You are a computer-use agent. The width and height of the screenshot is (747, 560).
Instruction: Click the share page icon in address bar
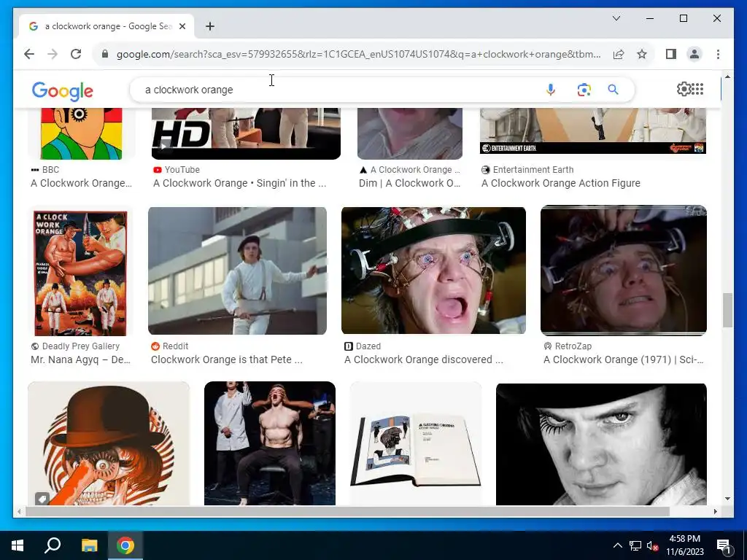point(619,54)
